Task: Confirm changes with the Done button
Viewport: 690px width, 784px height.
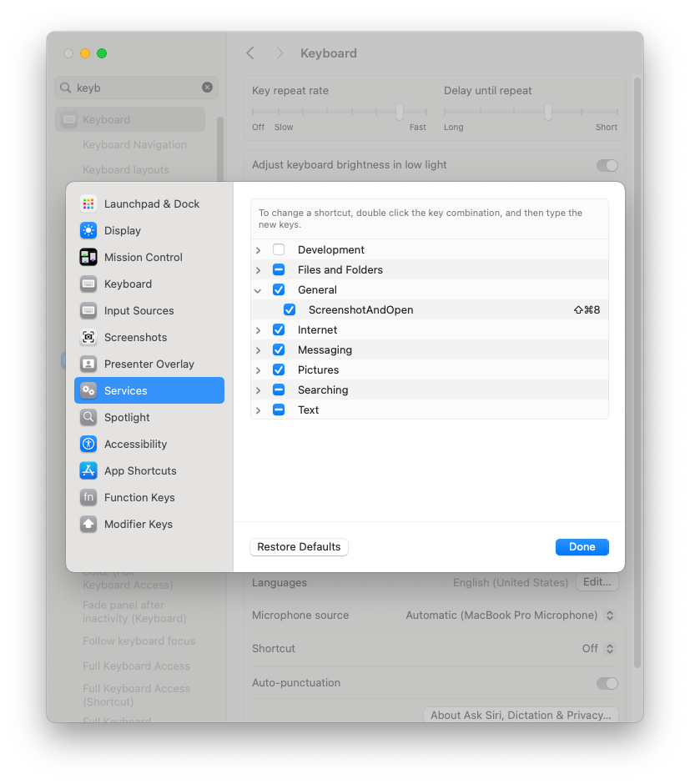Action: [582, 546]
